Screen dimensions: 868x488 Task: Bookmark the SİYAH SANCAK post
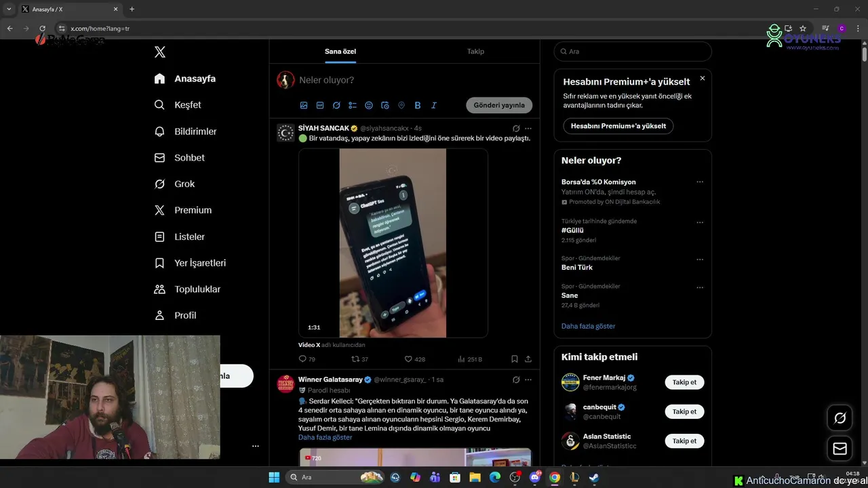(515, 359)
